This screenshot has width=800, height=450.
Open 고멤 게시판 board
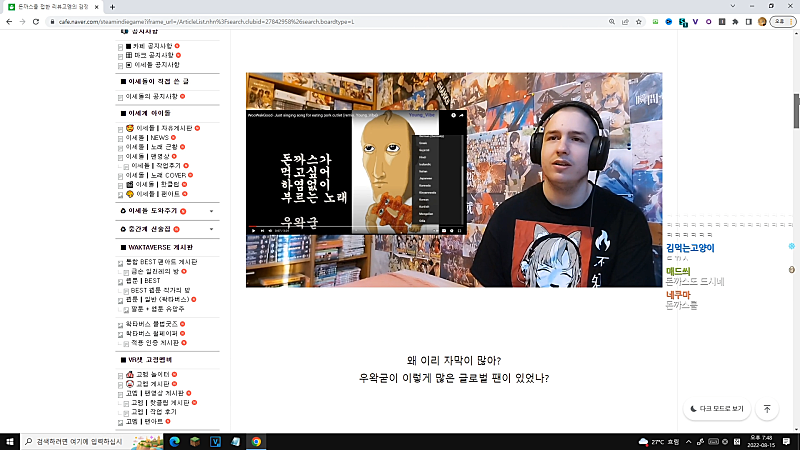point(153,384)
